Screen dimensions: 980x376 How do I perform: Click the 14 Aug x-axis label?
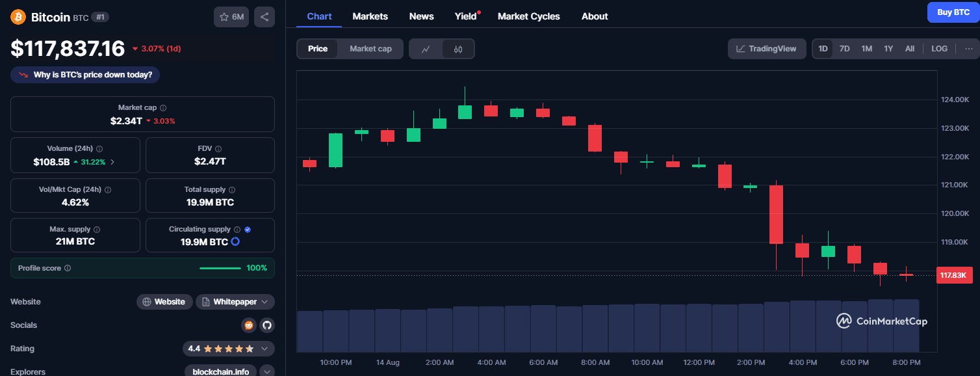click(x=388, y=362)
